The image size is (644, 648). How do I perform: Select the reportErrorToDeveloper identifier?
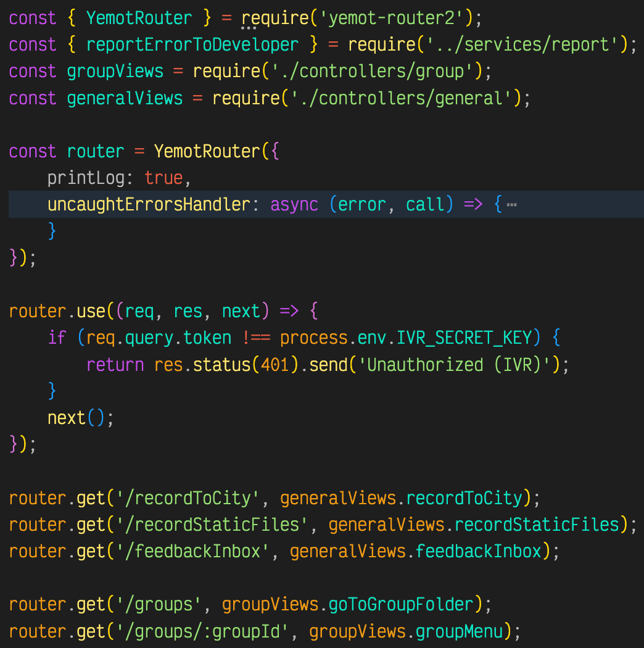192,44
